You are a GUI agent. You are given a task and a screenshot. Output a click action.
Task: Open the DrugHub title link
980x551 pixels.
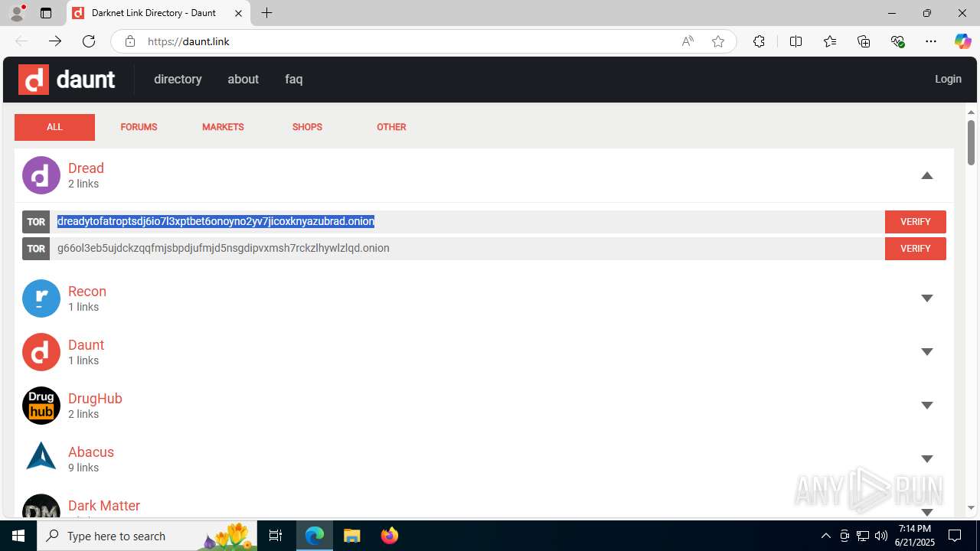tap(95, 399)
